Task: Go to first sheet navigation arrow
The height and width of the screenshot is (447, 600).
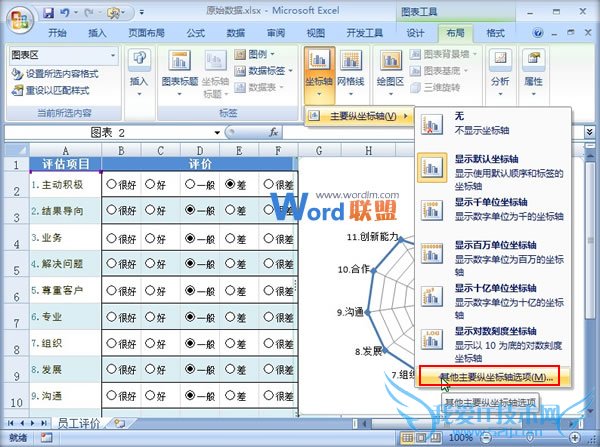Action: [x=11, y=423]
